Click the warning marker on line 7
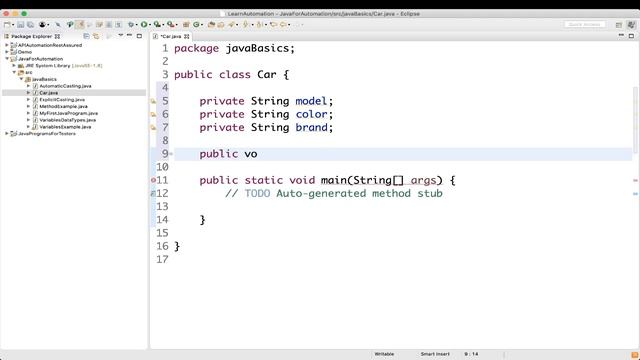 (x=153, y=128)
